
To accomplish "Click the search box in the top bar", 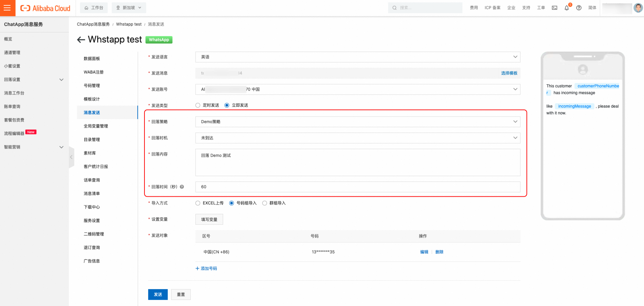I will click(x=425, y=8).
